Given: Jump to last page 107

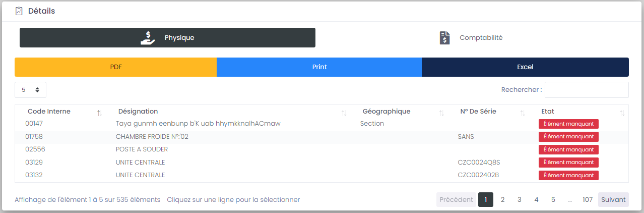Looking at the screenshot, I should coord(587,200).
